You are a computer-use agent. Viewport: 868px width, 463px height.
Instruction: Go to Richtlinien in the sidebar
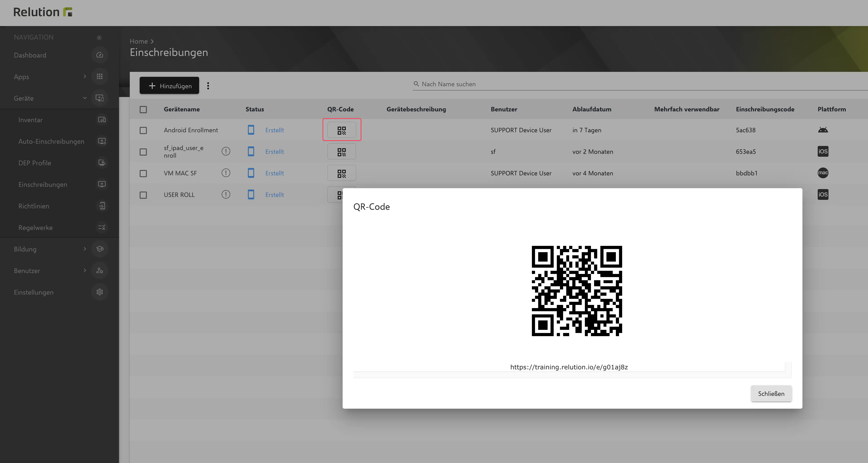(x=34, y=206)
